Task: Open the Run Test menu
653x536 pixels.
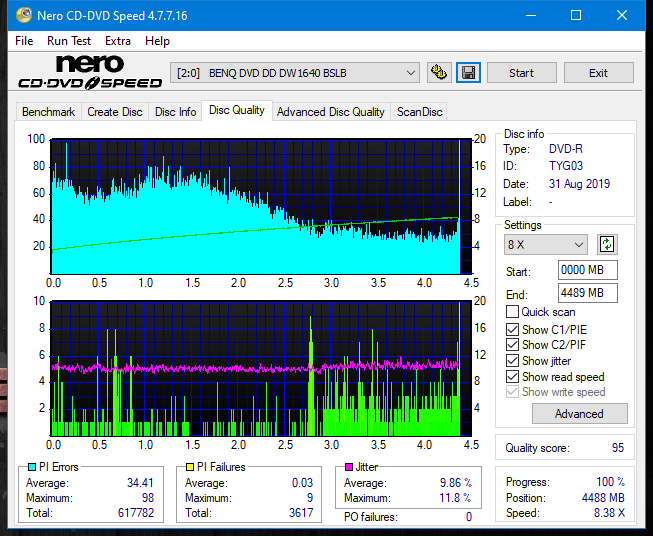Action: [69, 41]
